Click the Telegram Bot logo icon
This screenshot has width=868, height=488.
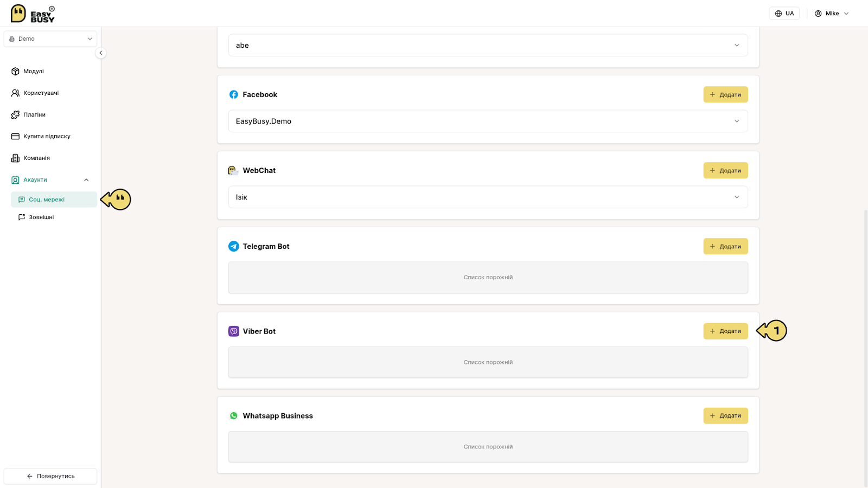(234, 246)
